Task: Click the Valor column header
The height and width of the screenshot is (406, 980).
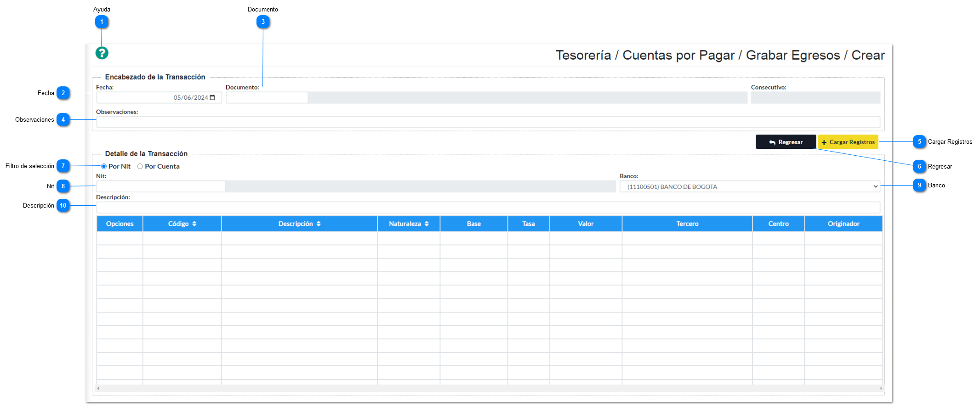Action: [586, 224]
